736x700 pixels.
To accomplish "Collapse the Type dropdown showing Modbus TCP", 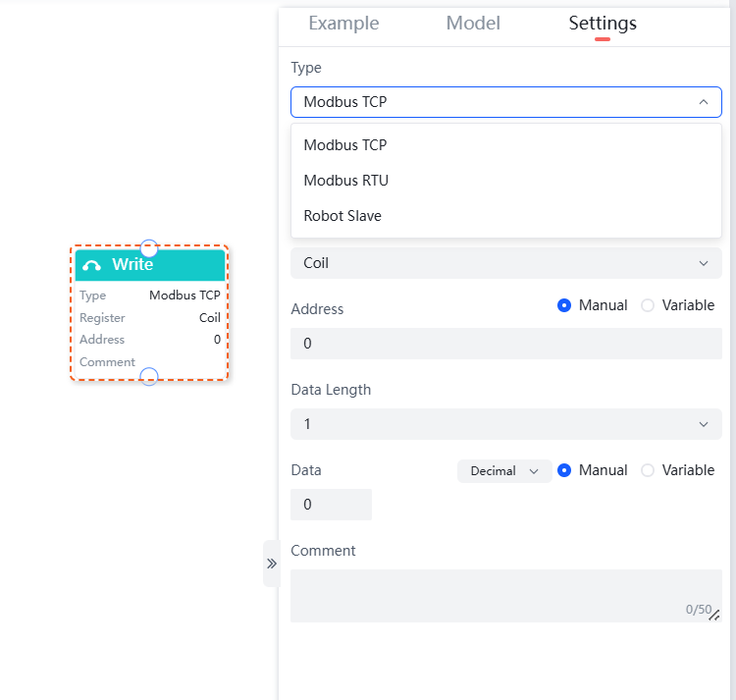I will [505, 102].
